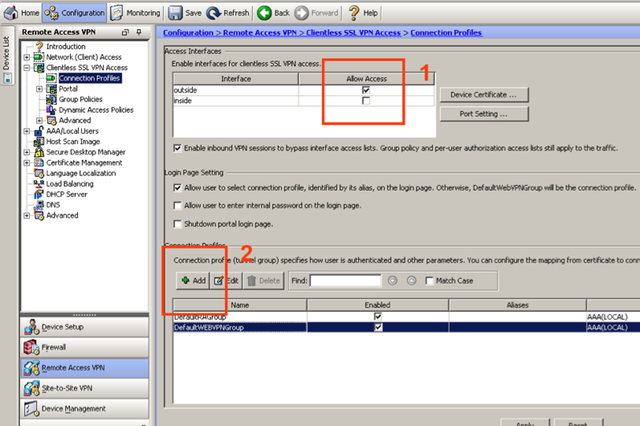Expand the AAA/Local Users node
The image size is (640, 426).
coord(27,131)
